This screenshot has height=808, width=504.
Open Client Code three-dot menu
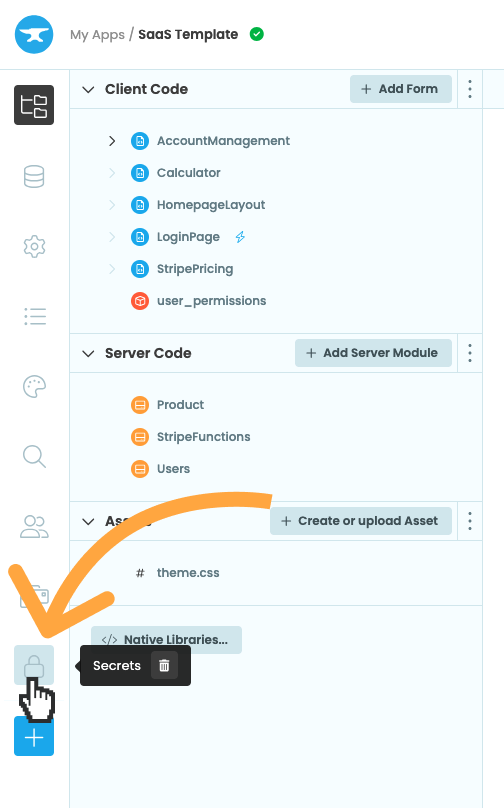tap(470, 89)
